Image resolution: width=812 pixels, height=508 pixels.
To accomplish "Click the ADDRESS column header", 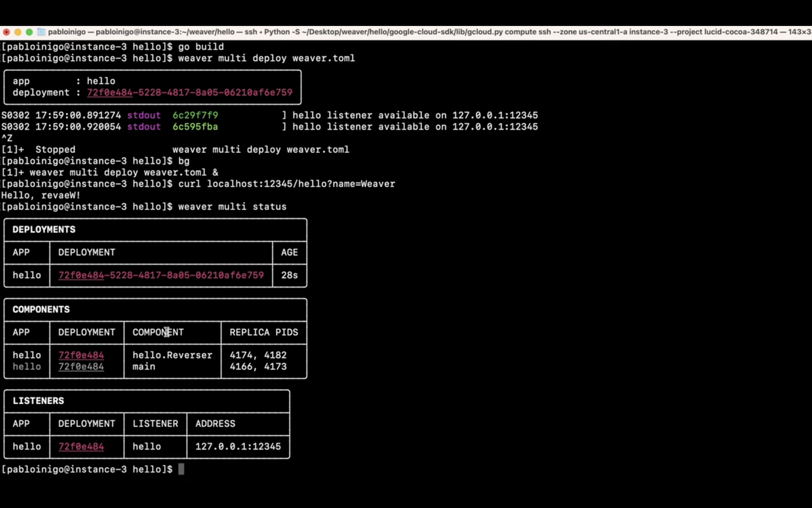I will [x=215, y=424].
